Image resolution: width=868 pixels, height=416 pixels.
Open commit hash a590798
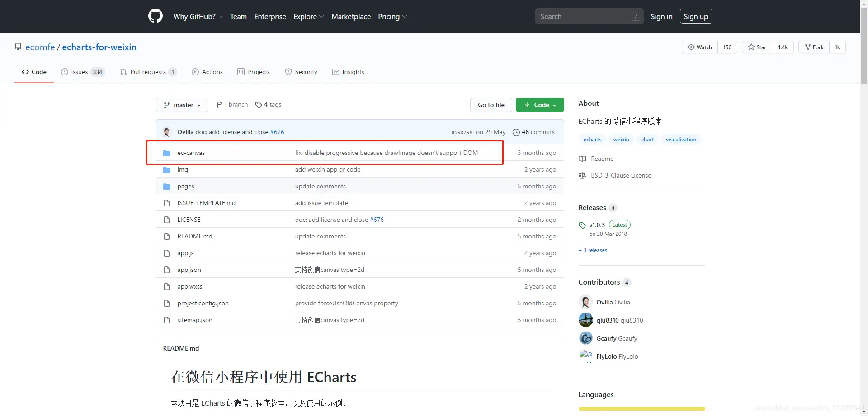(x=462, y=132)
